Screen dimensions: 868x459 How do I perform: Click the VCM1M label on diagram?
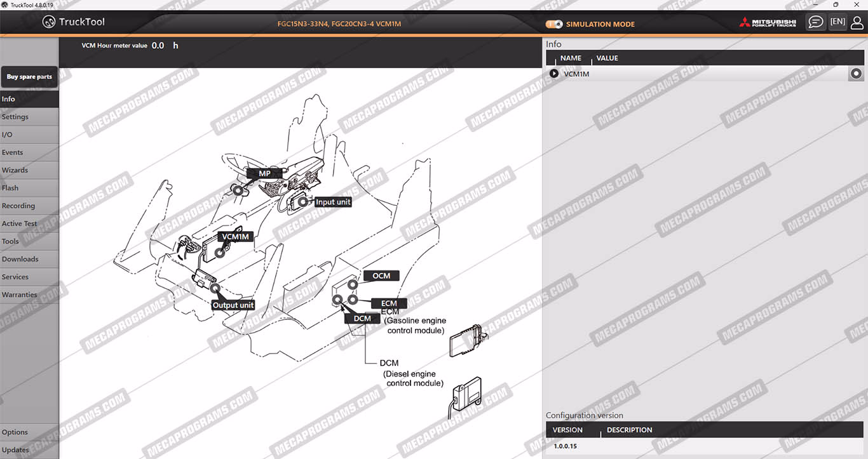click(x=235, y=237)
